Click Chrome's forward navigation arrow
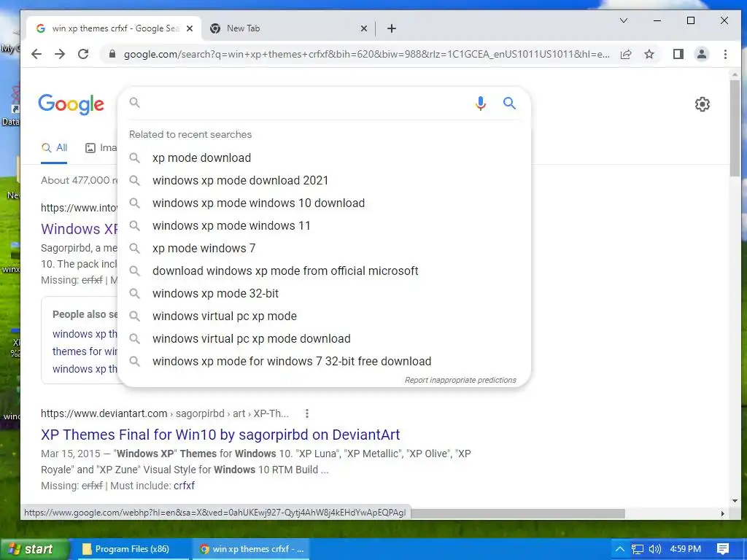 (60, 54)
